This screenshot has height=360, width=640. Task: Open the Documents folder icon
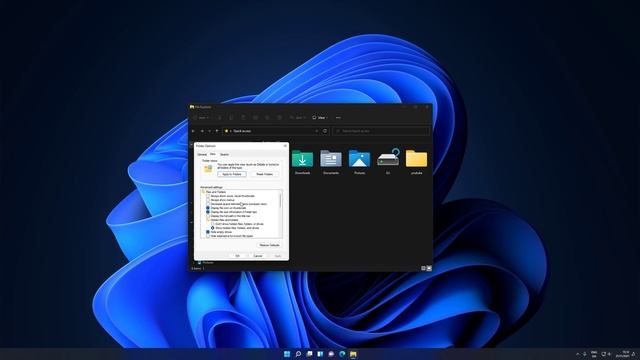pyautogui.click(x=331, y=159)
